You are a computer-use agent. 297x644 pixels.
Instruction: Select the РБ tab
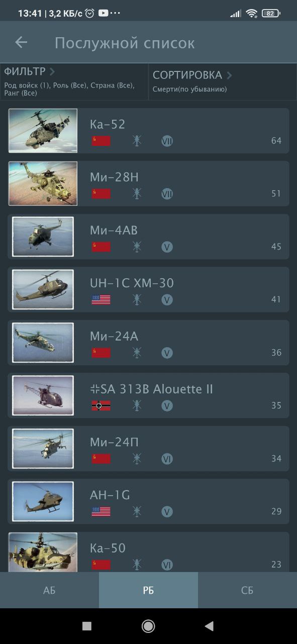pyautogui.click(x=148, y=590)
